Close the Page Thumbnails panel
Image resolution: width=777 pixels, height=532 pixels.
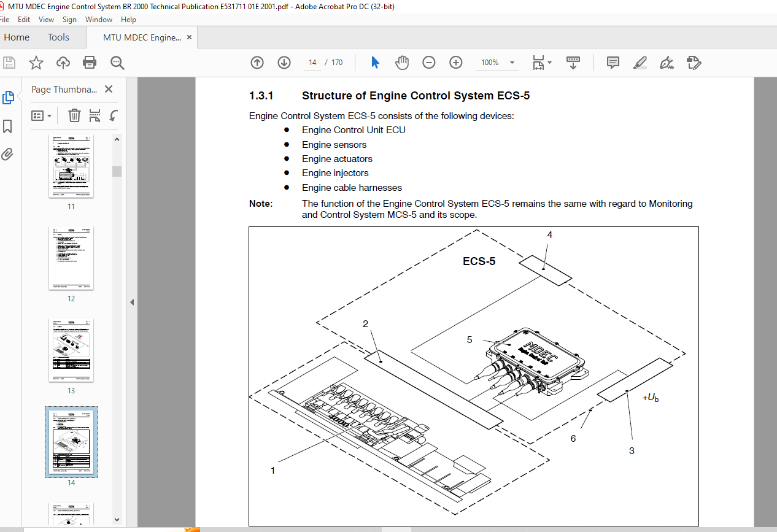point(109,89)
